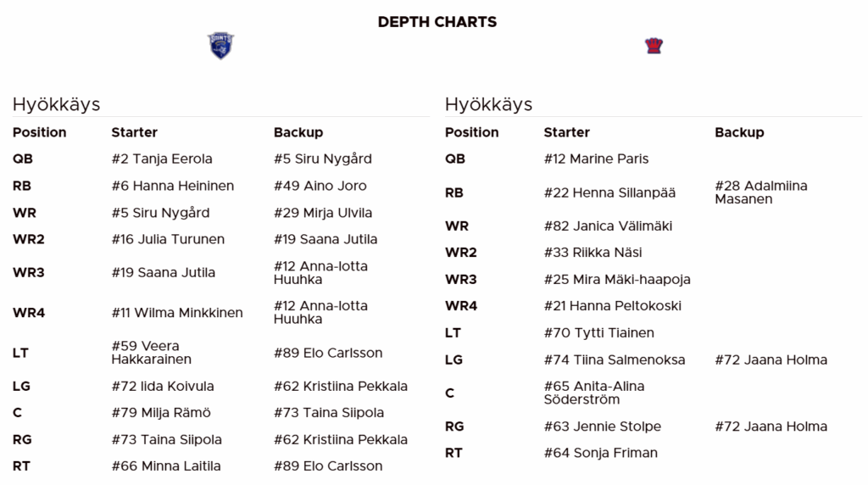
Task: Select WR4 starter Wilma Minkkinen
Action: [176, 312]
